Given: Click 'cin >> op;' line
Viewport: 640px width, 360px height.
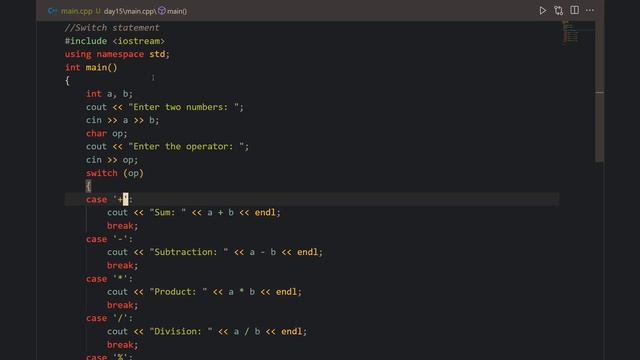Looking at the screenshot, I should pos(112,160).
